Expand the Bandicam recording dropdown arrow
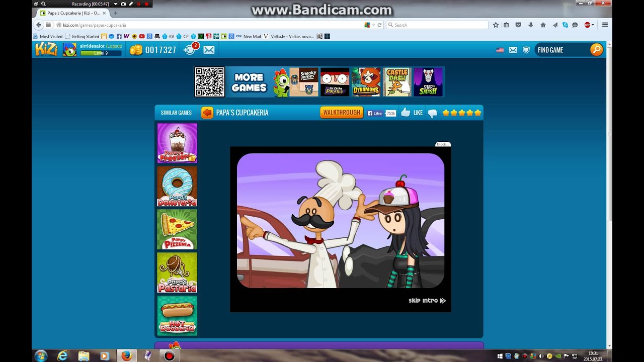Screen dimensions: 644x362 (115, 4)
